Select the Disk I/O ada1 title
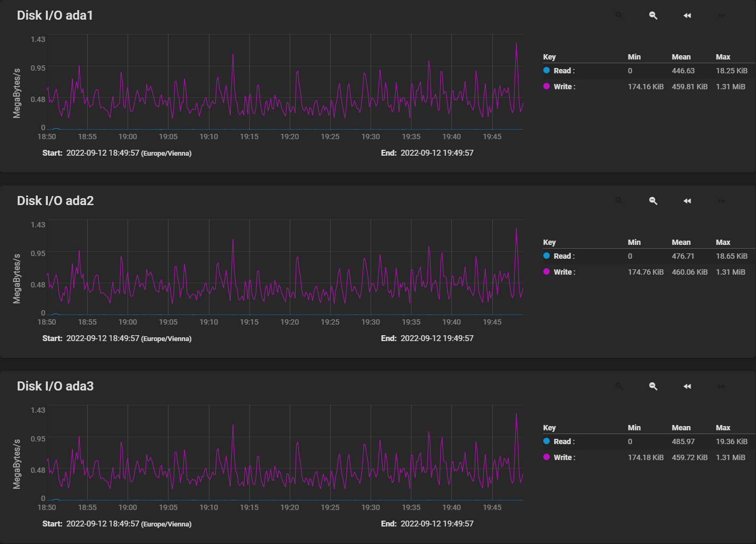 pyautogui.click(x=55, y=15)
